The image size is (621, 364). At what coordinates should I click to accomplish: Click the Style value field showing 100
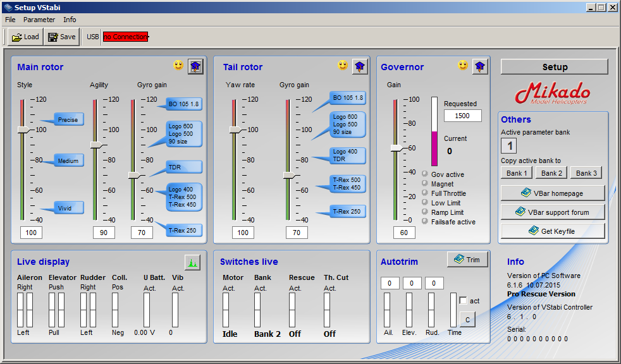click(x=31, y=233)
